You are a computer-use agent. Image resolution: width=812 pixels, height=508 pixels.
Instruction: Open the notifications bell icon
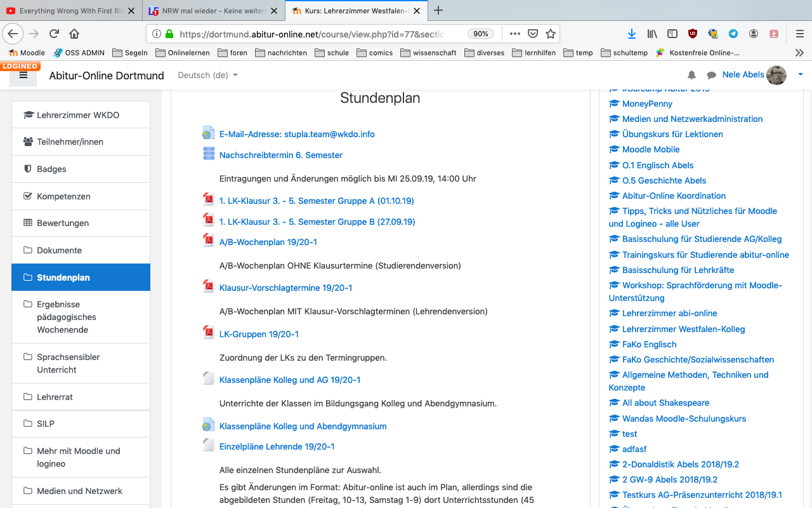click(691, 75)
